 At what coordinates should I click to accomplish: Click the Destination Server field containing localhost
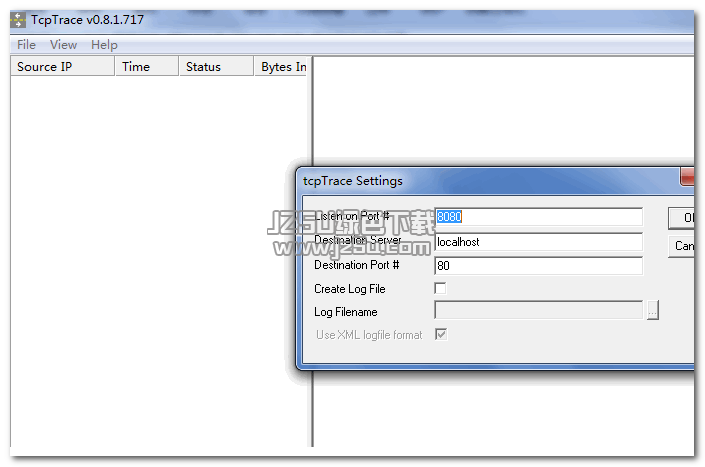539,242
